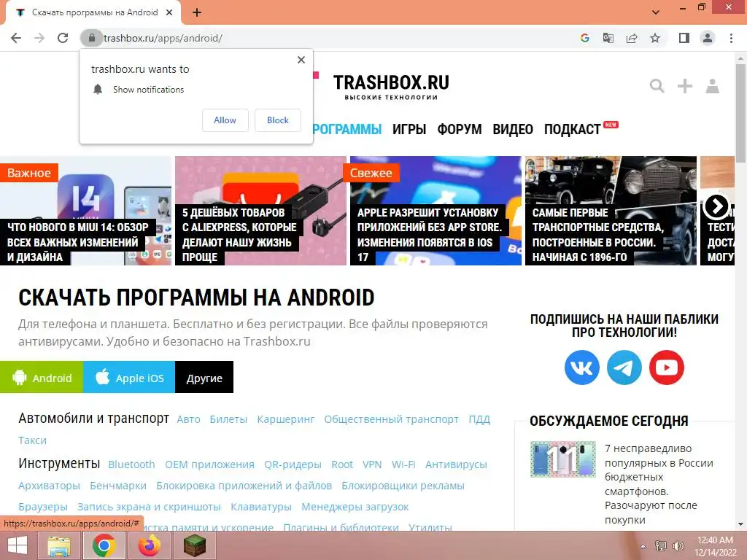The height and width of the screenshot is (560, 747).
Task: Open the Apple App Store iOS 17 article
Action: click(436, 211)
